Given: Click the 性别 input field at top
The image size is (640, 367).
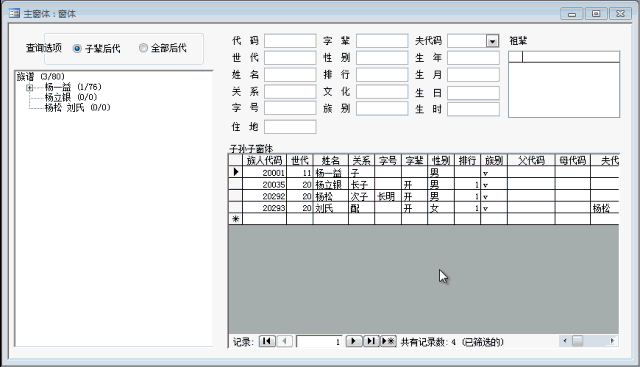Looking at the screenshot, I should pos(382,58).
